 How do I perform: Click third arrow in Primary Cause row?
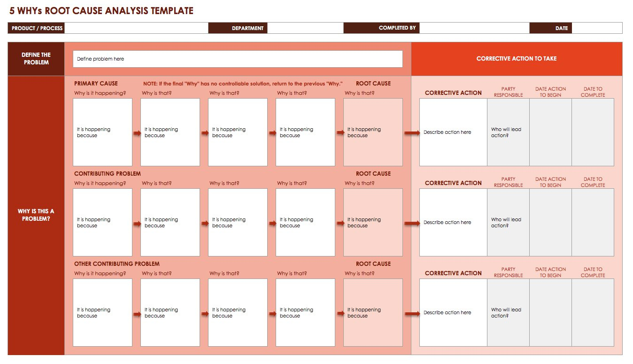[272, 133]
